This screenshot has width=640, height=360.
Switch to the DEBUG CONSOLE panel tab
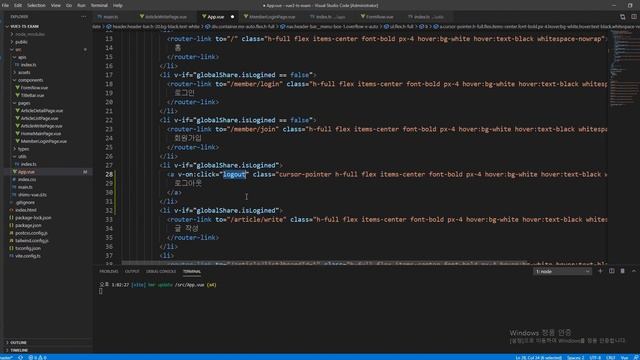[x=161, y=271]
